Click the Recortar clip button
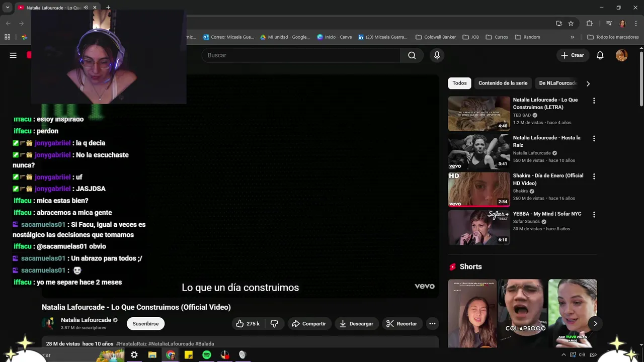644x362 pixels. 401,324
